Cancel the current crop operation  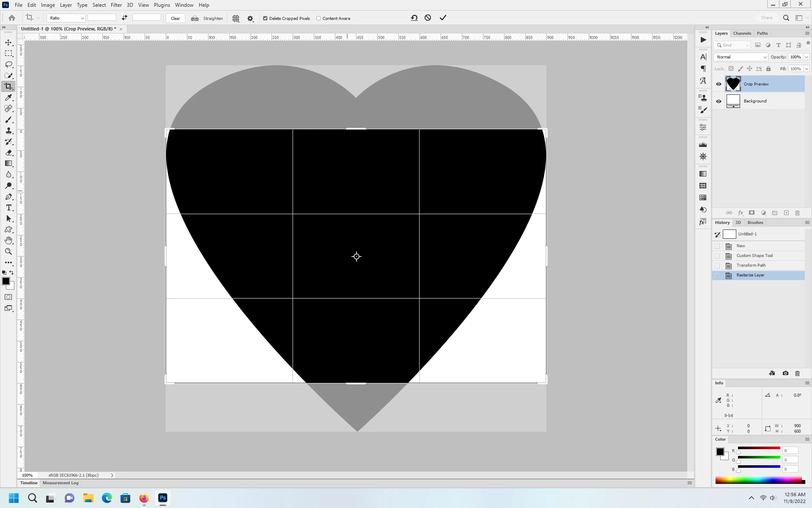428,18
